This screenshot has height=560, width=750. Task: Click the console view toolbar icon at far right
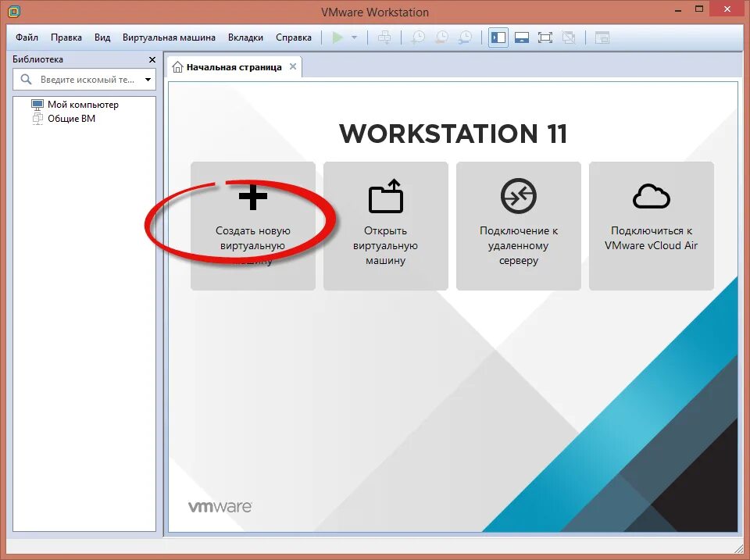tap(602, 37)
